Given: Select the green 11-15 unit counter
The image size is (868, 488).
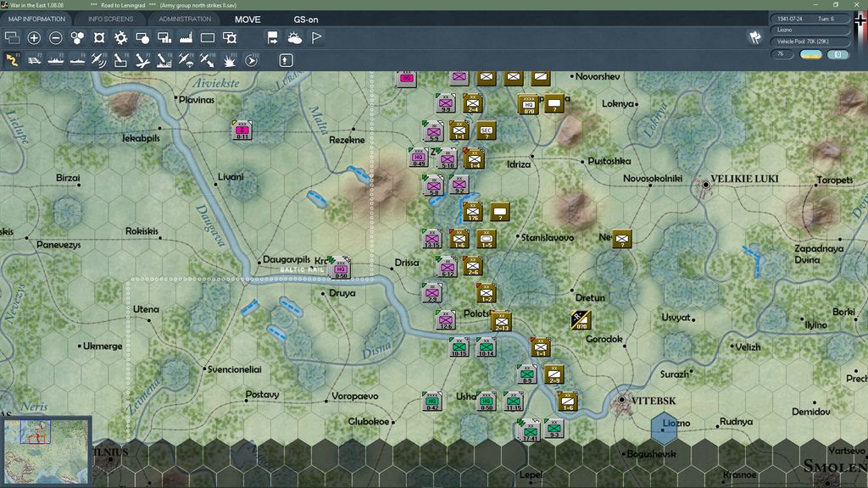Looking at the screenshot, I should click(x=513, y=401).
